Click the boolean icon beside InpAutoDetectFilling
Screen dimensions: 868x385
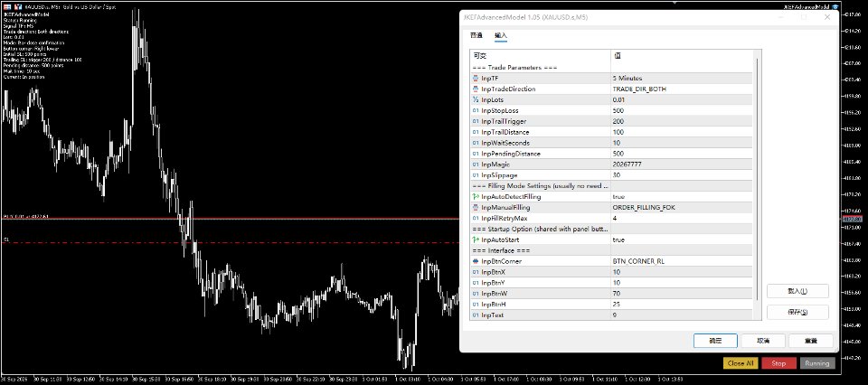coord(476,196)
